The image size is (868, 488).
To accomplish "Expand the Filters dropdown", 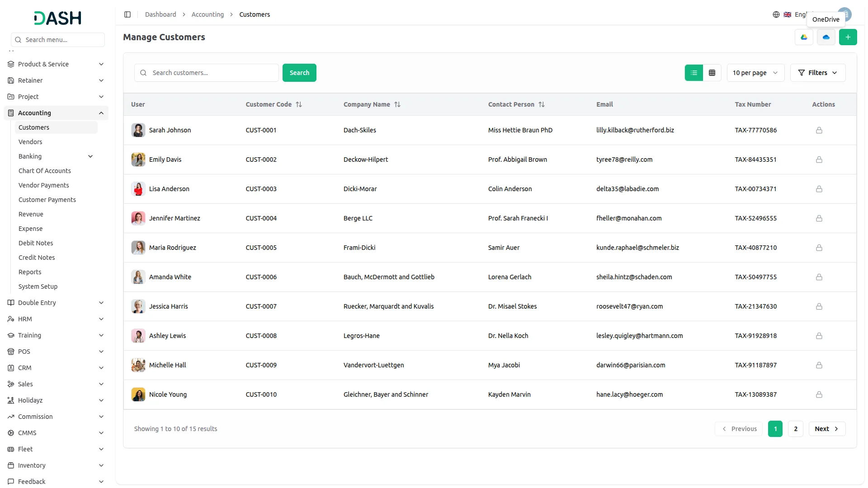I will coord(817,73).
